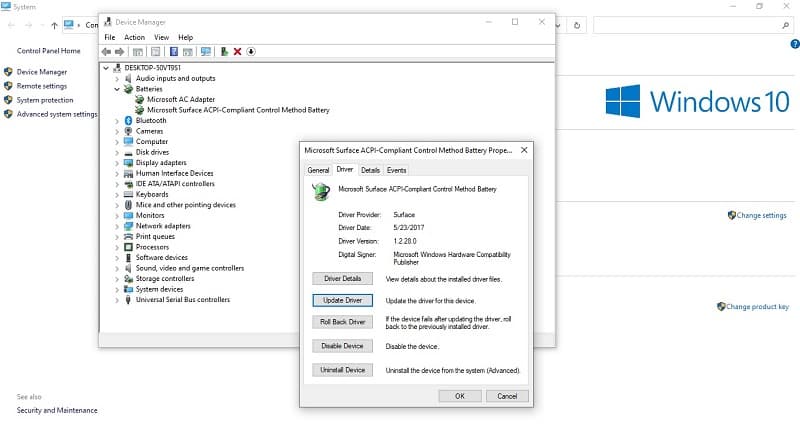Expand the Network adapters node

117,226
